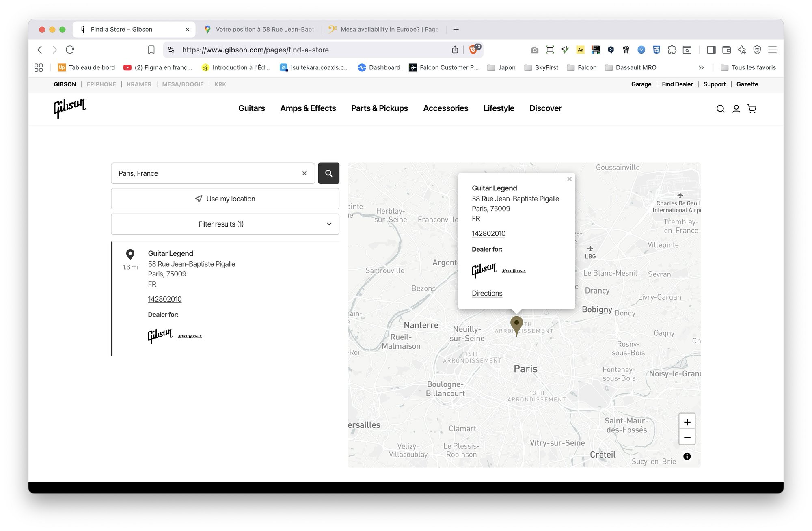Viewport: 812px width, 531px height.
Task: Switch to the Mesa availability in Europe tab
Action: pyautogui.click(x=384, y=29)
